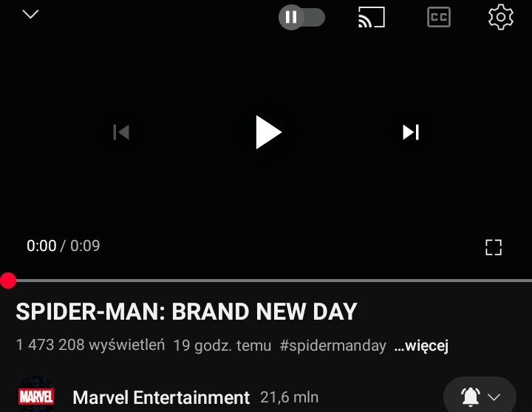Skip to the next video
Viewport: 532px width, 412px height.
[411, 132]
